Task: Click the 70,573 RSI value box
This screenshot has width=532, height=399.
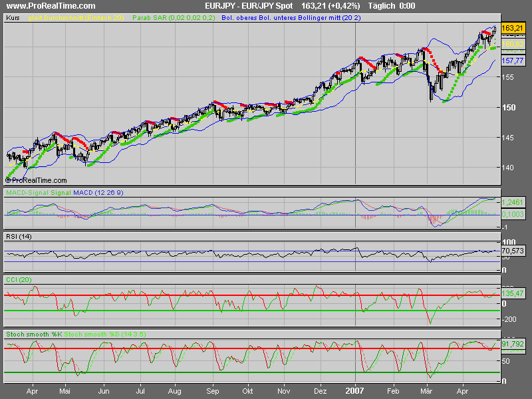Action: pyautogui.click(x=512, y=251)
